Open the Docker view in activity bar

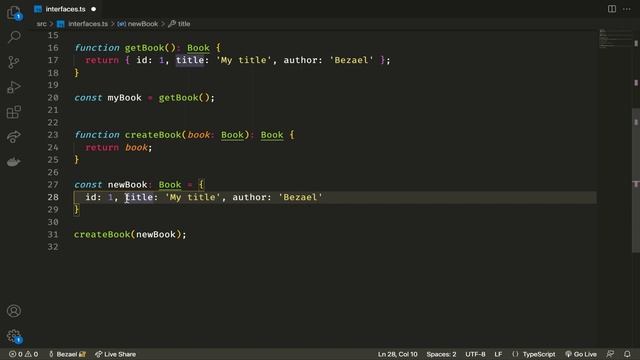14,162
